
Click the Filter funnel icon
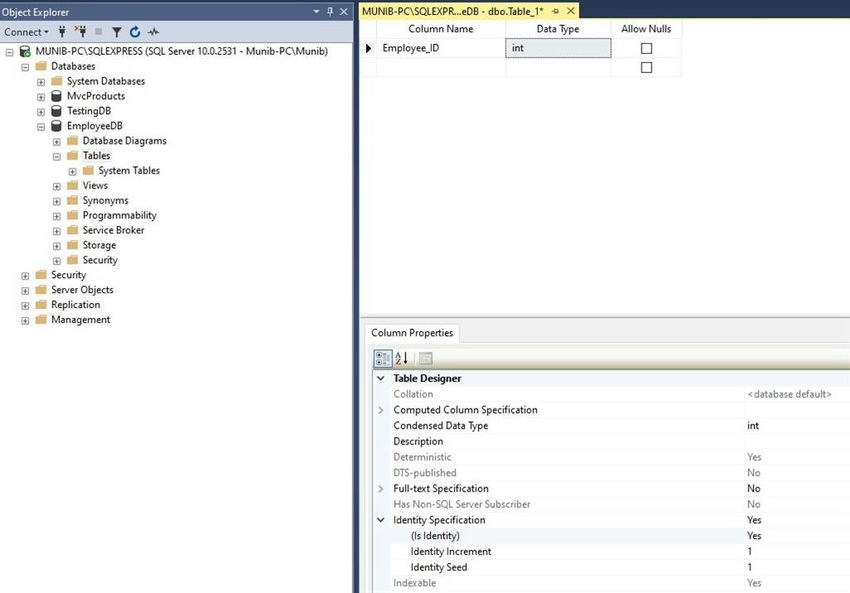point(117,33)
